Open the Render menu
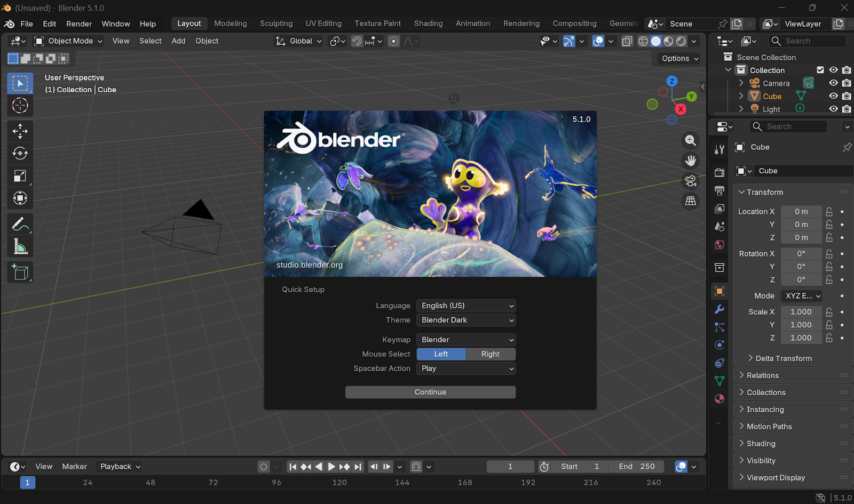Screen dimensions: 854x504 point(79,24)
